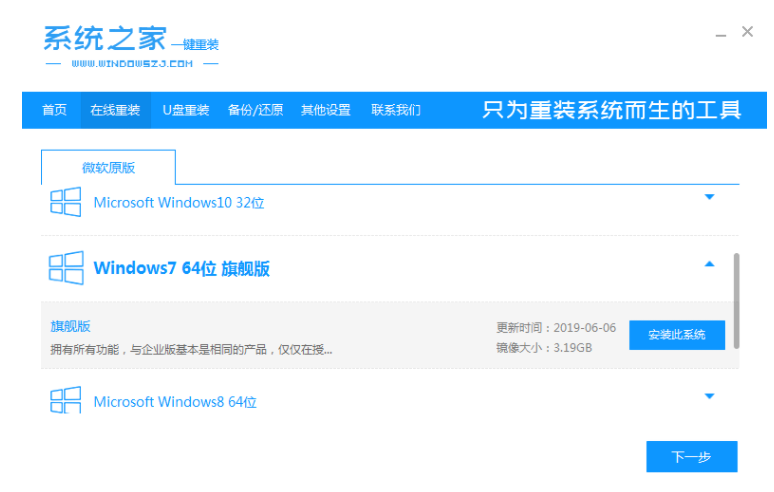This screenshot has width=774, height=492.
Task: Click the vertical scrollbar in the system list
Action: pos(736,301)
